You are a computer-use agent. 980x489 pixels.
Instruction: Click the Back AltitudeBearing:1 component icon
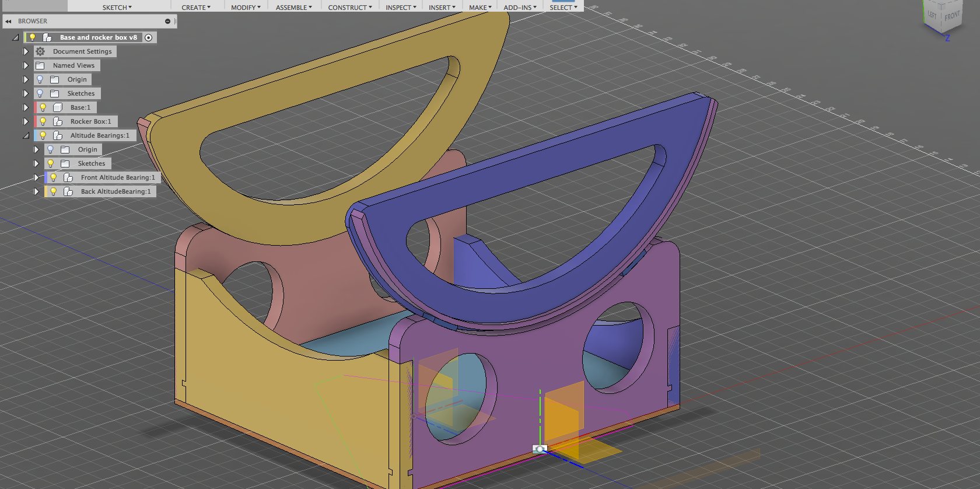68,191
